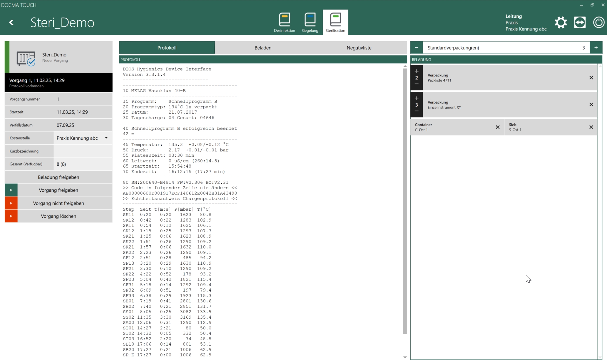Increase quantity of Einzelinstrument XY
The image size is (607, 364).
click(416, 98)
